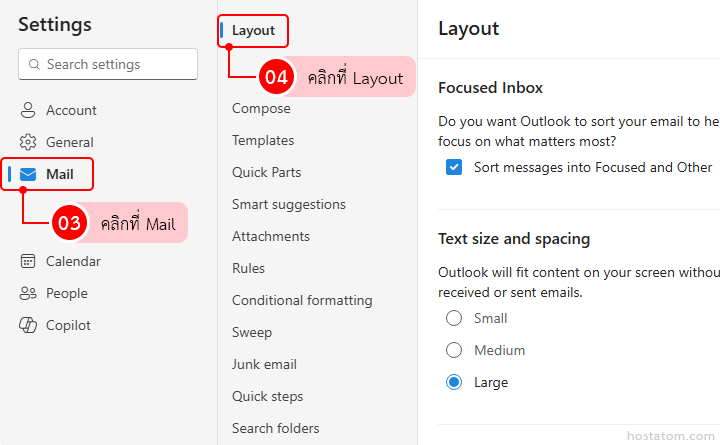
Task: Select the Large text size option
Action: (x=454, y=382)
